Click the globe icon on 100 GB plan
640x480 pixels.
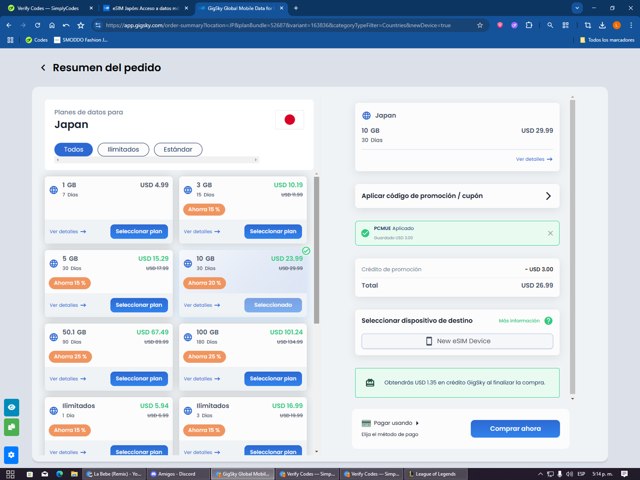pyautogui.click(x=188, y=337)
